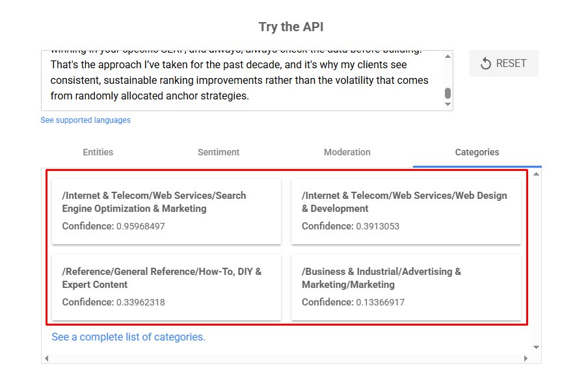Image resolution: width=588 pixels, height=375 pixels.
Task: Click results panel scroll down arrow
Action: (536, 347)
